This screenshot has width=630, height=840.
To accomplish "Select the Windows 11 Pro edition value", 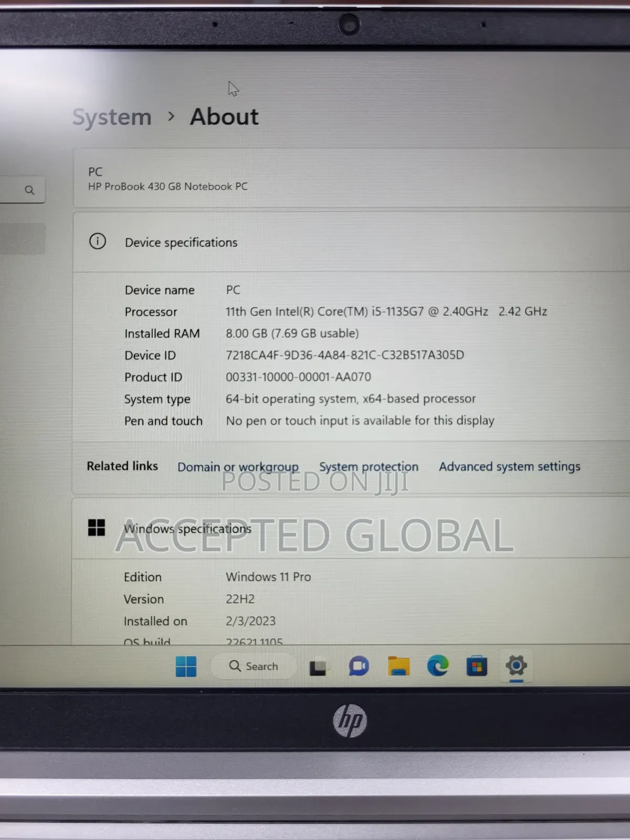I will (x=268, y=577).
